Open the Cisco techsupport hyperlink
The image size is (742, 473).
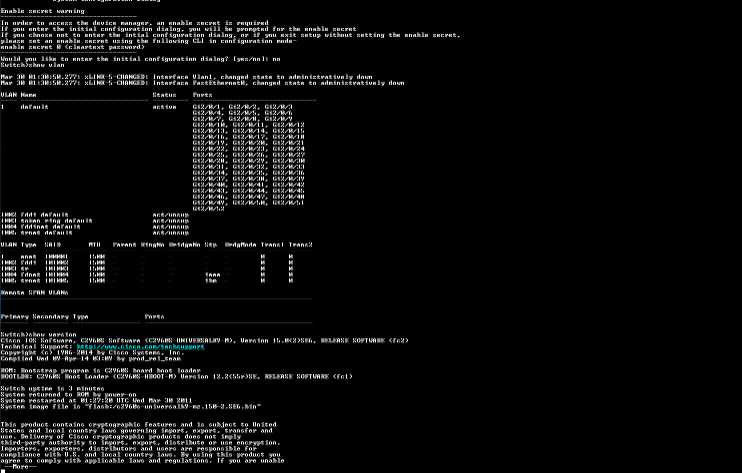tap(141, 347)
